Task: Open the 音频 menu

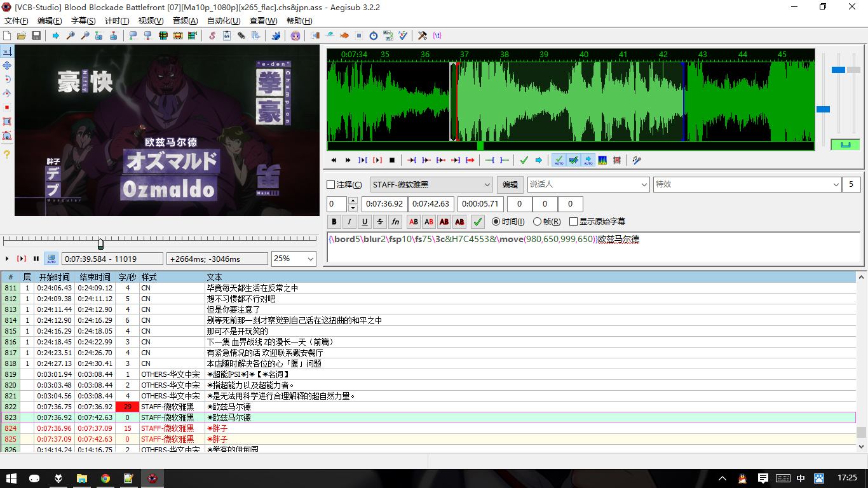Action: click(x=185, y=20)
